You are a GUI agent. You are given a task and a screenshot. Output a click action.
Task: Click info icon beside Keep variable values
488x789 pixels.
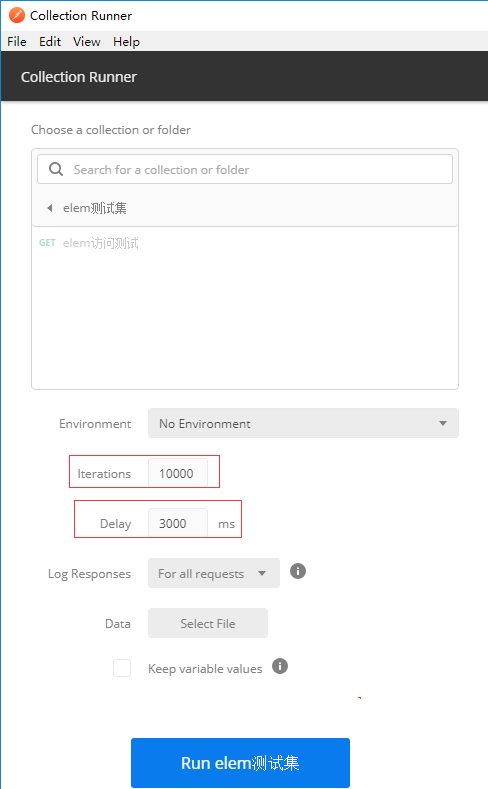click(280, 666)
